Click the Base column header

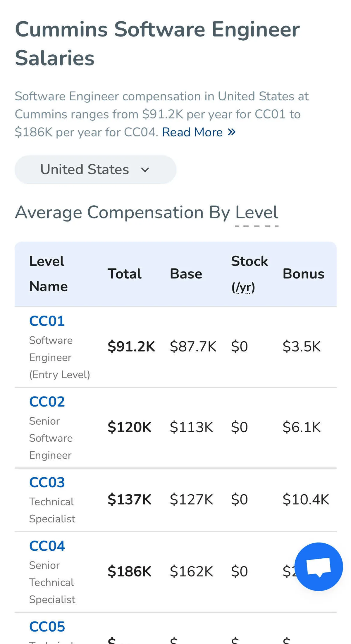click(x=186, y=274)
